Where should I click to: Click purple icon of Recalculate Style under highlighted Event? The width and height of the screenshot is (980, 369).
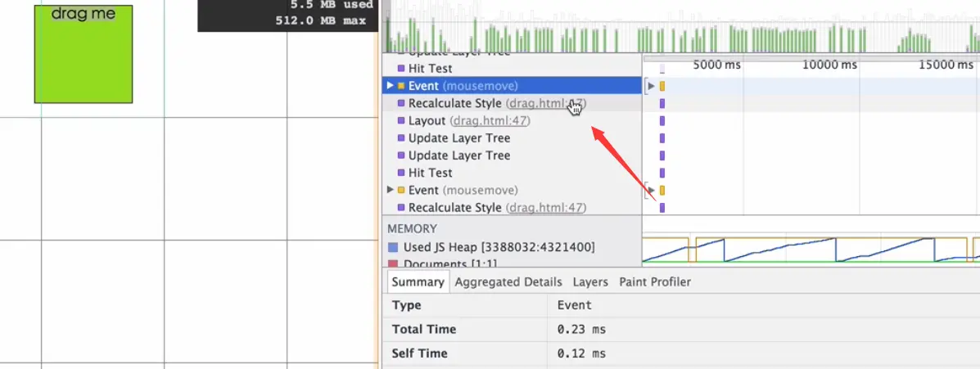[401, 103]
